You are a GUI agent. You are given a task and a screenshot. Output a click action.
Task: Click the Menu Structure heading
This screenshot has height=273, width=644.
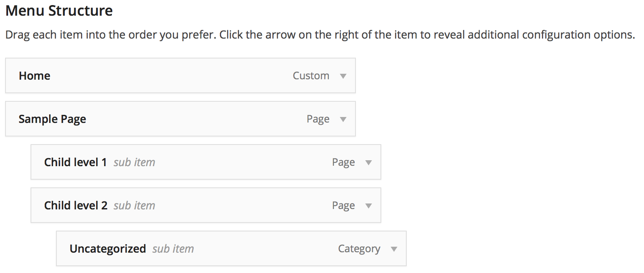point(59,11)
